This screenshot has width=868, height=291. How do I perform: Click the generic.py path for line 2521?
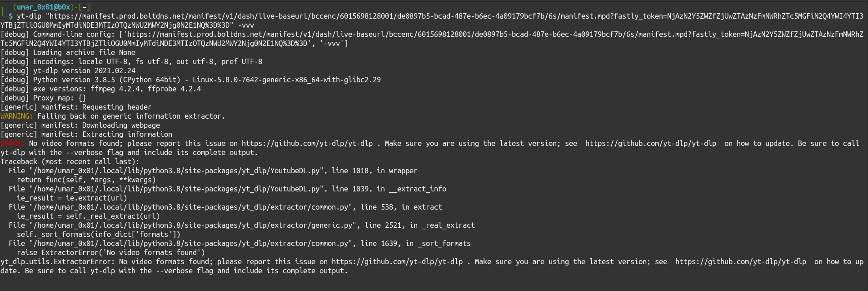coord(194,226)
